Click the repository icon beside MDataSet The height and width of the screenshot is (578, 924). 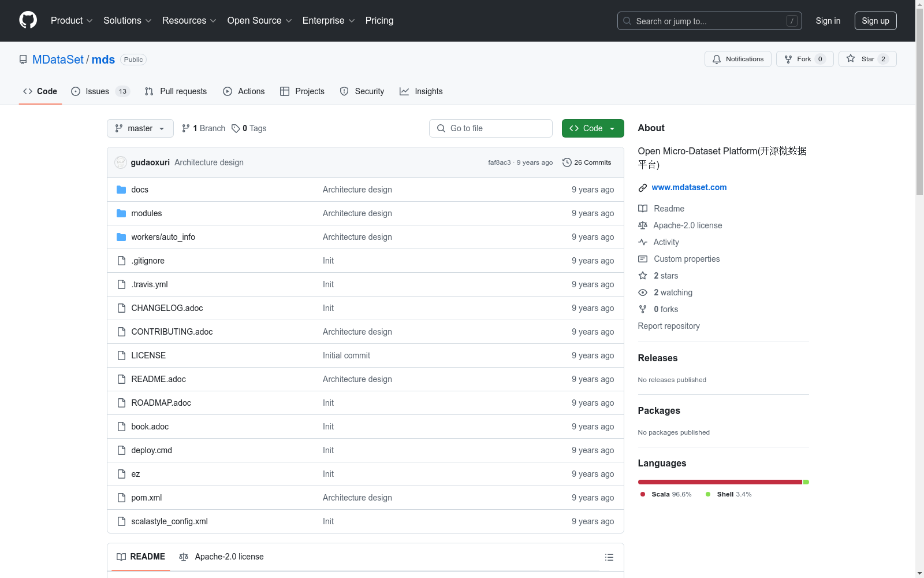pos(23,60)
